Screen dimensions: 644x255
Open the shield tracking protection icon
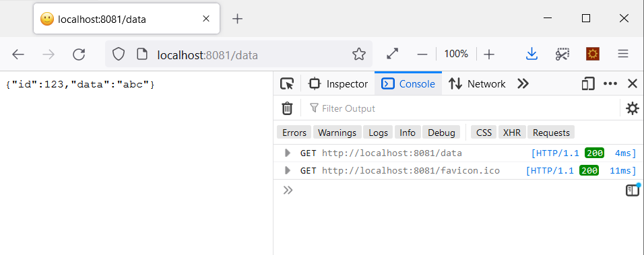tap(119, 54)
